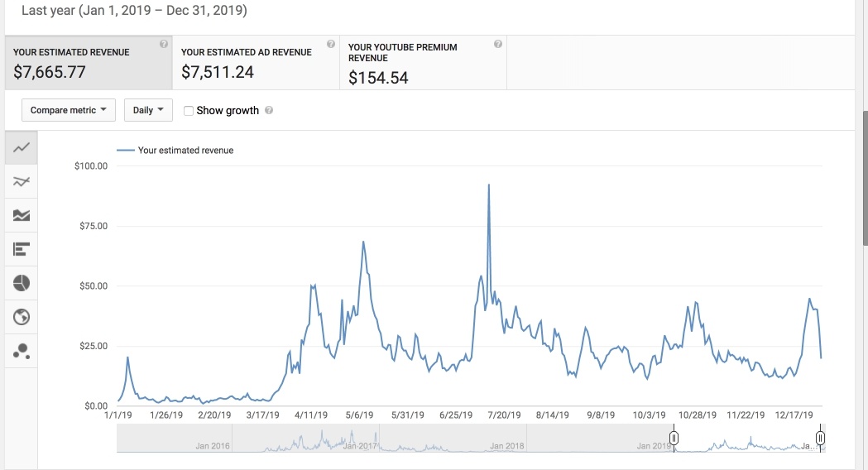868x470 pixels.
Task: Open help for Your Estimated Ad Revenue
Action: [x=330, y=45]
